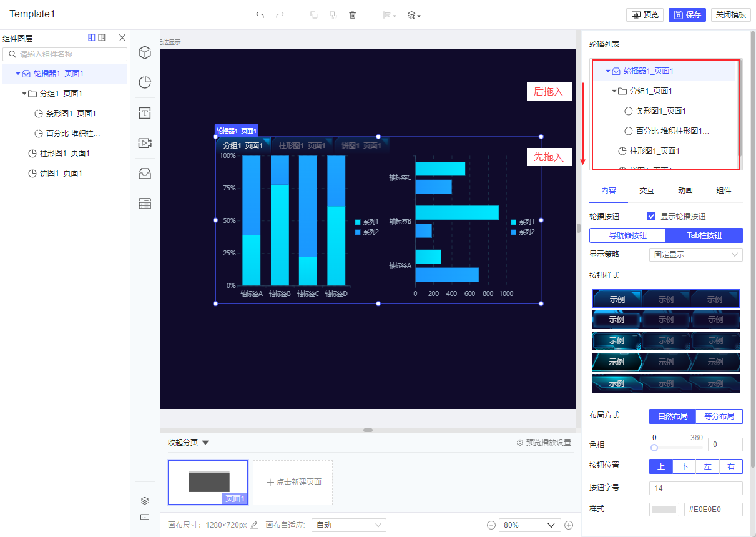Screen dimensions: 756x537
Task: Close the 组件图层 panel
Action: coord(122,37)
